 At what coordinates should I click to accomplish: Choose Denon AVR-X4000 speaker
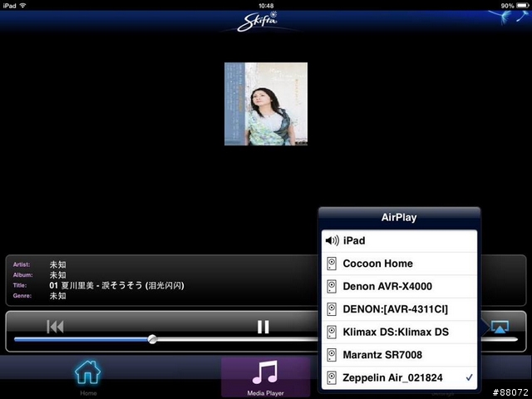pos(399,286)
